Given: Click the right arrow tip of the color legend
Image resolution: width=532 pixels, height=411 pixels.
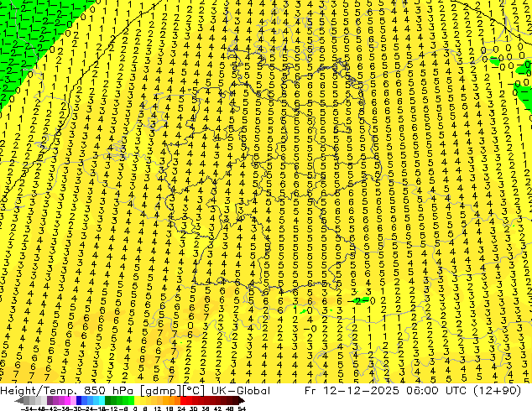Looking at the screenshot, I should (243, 401).
